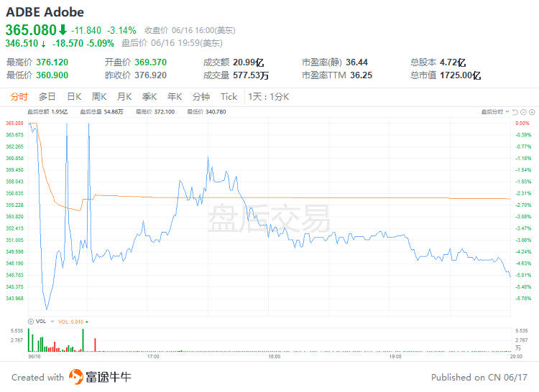
Task: Select the 月K chart tab
Action: point(124,97)
